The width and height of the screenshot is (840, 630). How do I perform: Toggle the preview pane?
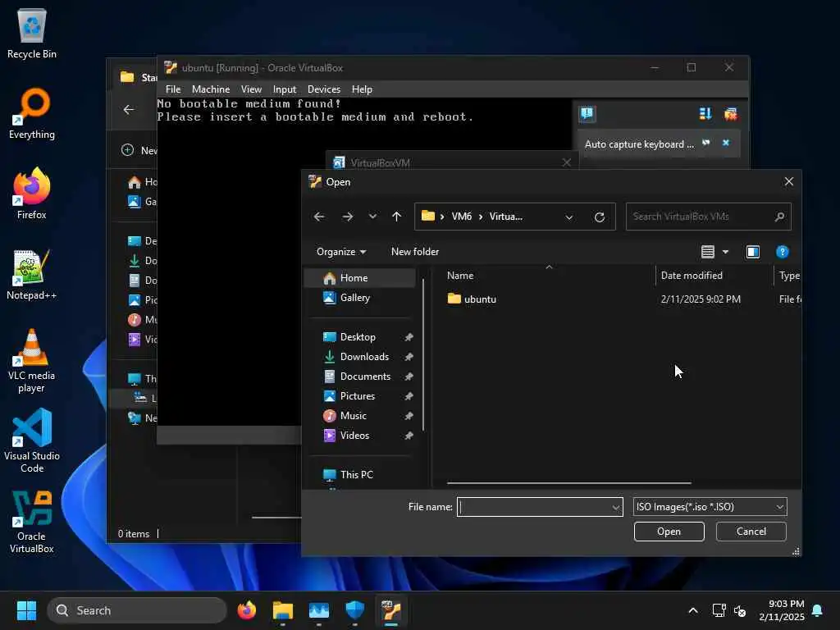tap(753, 252)
